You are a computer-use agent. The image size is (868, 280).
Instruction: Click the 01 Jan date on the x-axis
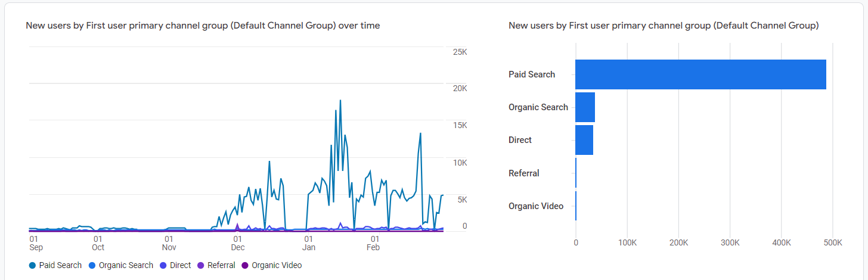[309, 243]
